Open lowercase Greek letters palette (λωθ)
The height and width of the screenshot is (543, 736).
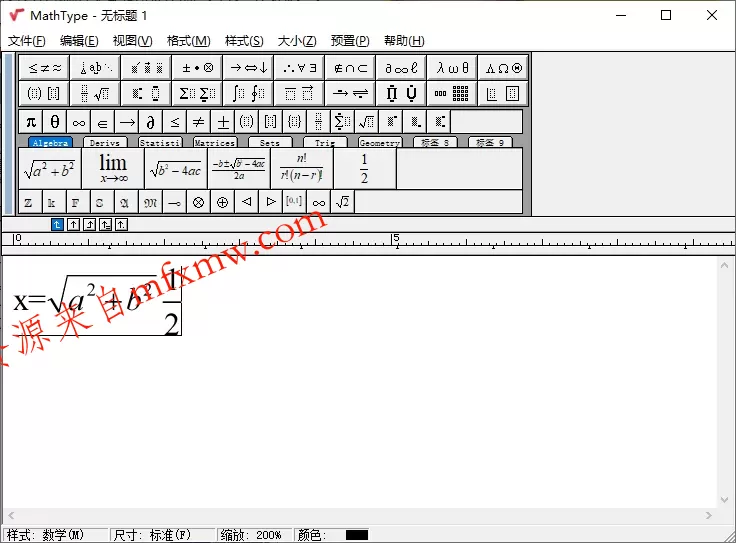click(x=452, y=68)
